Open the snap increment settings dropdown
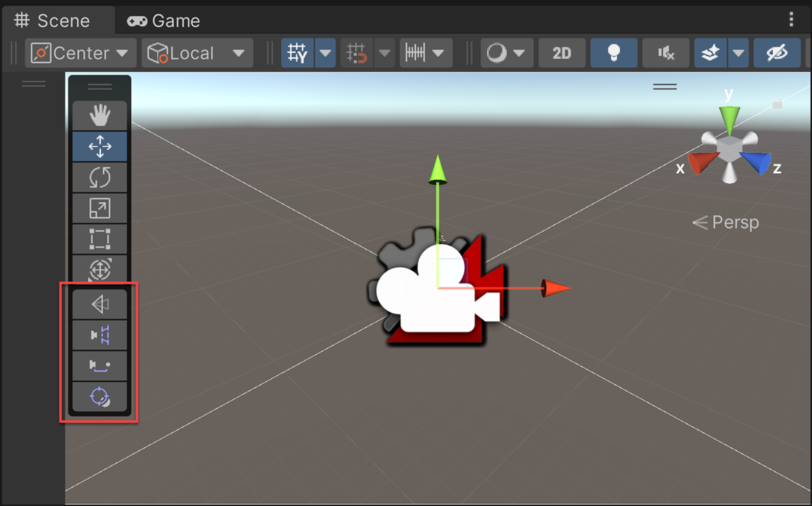 pyautogui.click(x=426, y=53)
